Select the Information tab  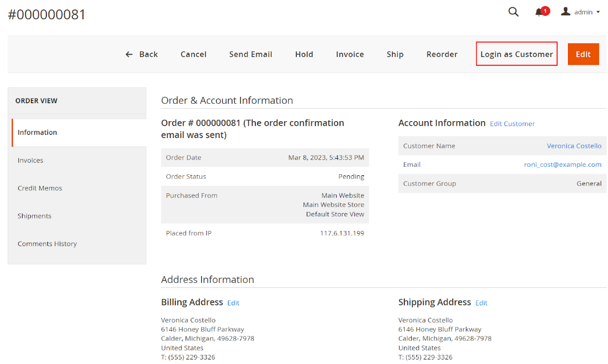37,132
